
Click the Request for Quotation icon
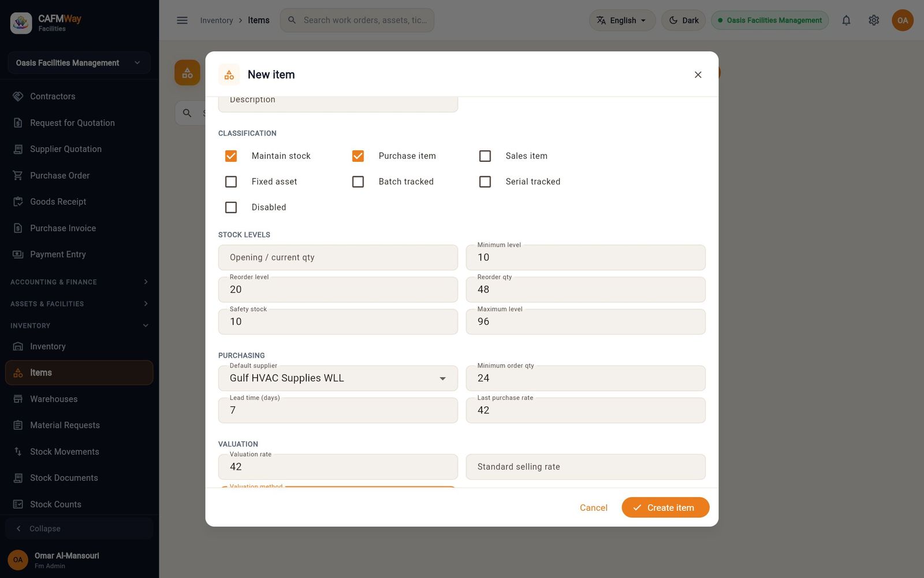point(18,123)
